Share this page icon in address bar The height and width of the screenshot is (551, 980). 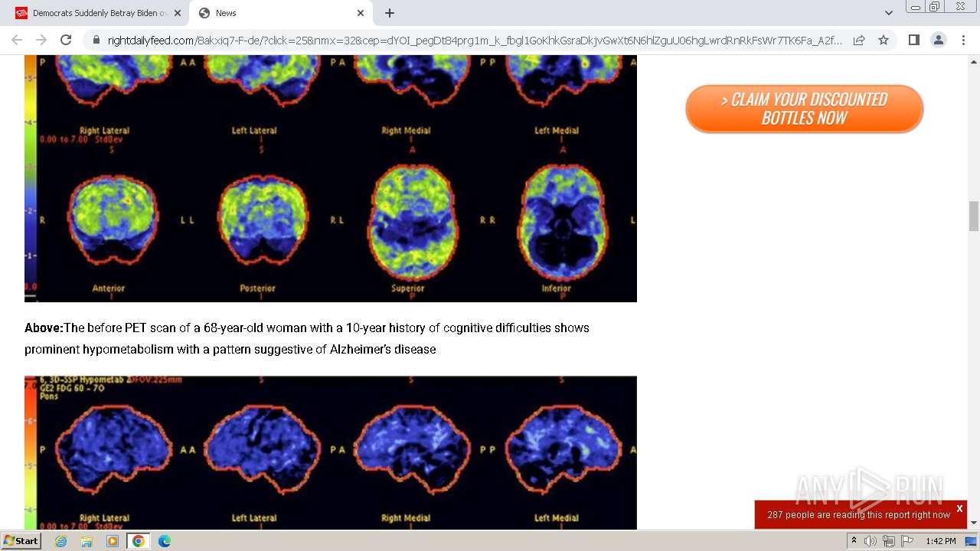(859, 40)
